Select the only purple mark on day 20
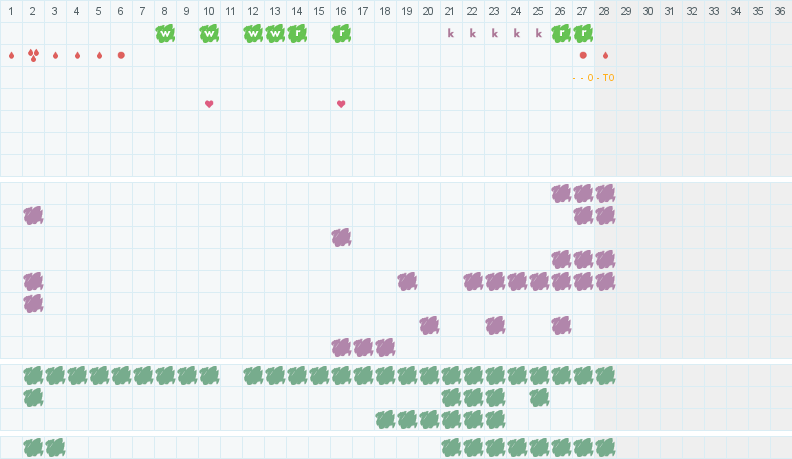This screenshot has height=459, width=792. pos(429,325)
